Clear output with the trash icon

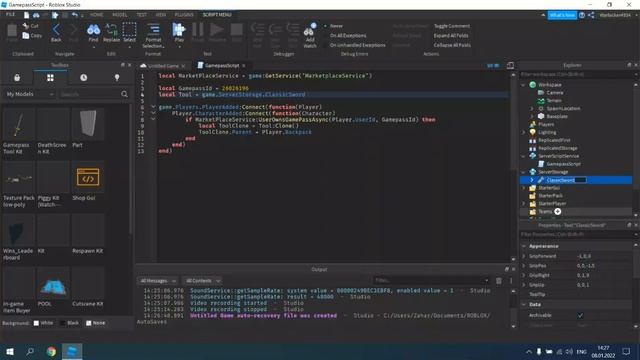[499, 281]
